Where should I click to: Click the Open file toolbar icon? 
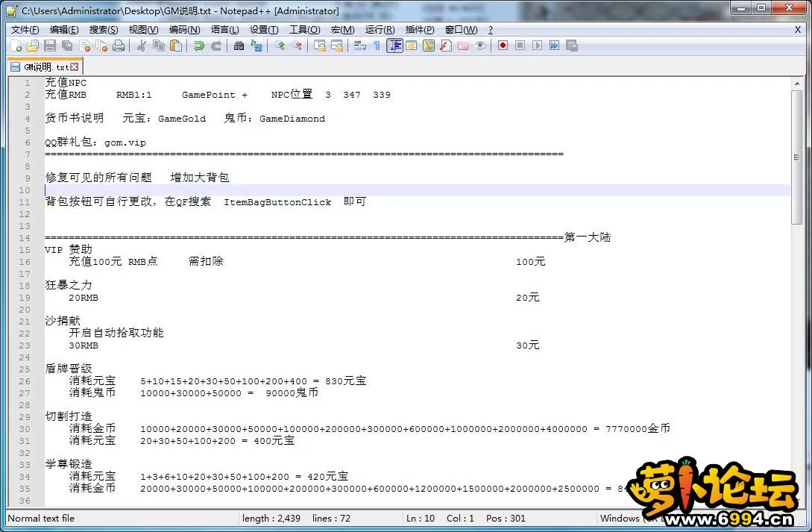33,46
